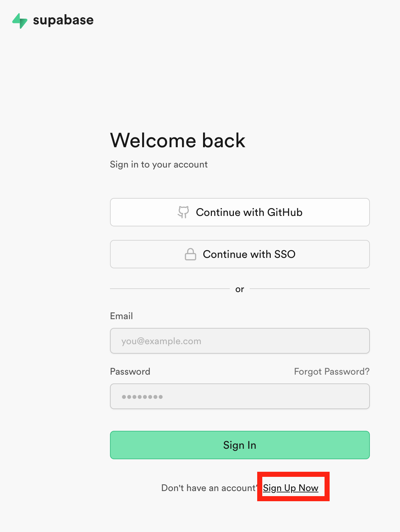This screenshot has width=400, height=532.
Task: Click the green Supabase lightning bolt logo
Action: point(20,21)
